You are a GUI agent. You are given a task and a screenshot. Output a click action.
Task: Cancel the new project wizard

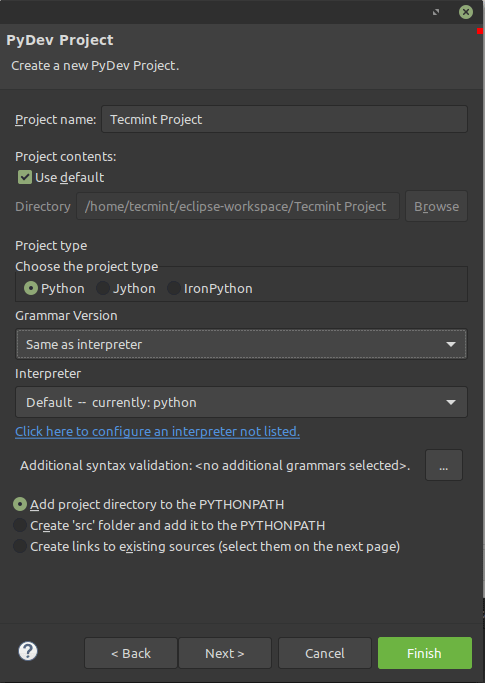point(325,653)
